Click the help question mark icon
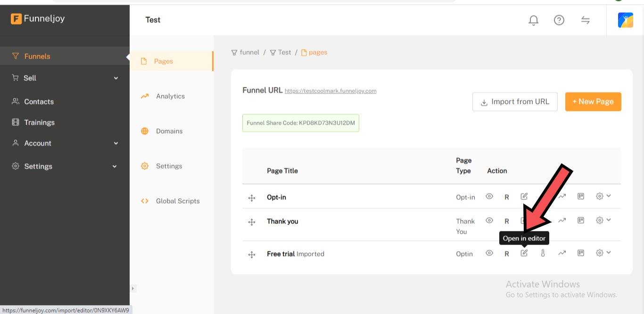Image resolution: width=644 pixels, height=314 pixels. click(x=559, y=20)
